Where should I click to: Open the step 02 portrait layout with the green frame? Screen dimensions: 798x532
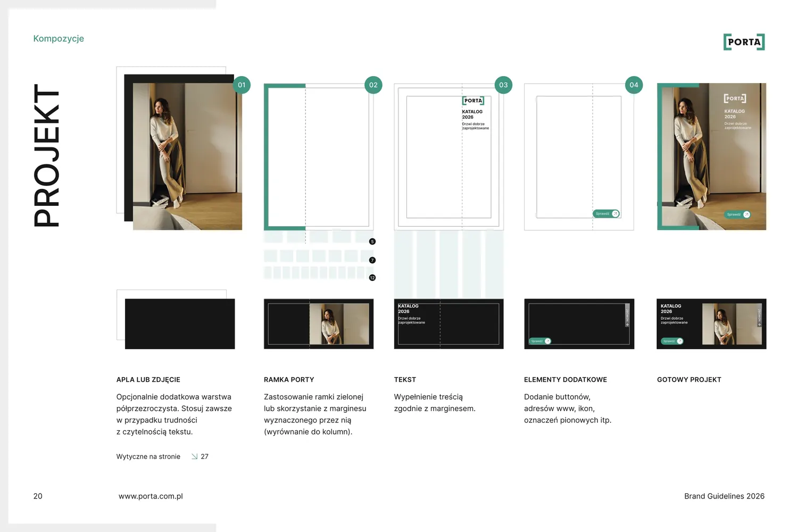[319, 157]
